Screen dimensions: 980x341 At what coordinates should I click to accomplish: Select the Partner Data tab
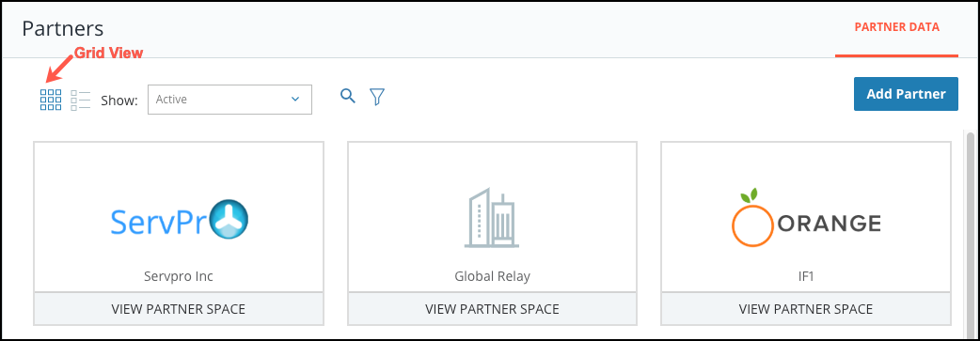pyautogui.click(x=896, y=27)
